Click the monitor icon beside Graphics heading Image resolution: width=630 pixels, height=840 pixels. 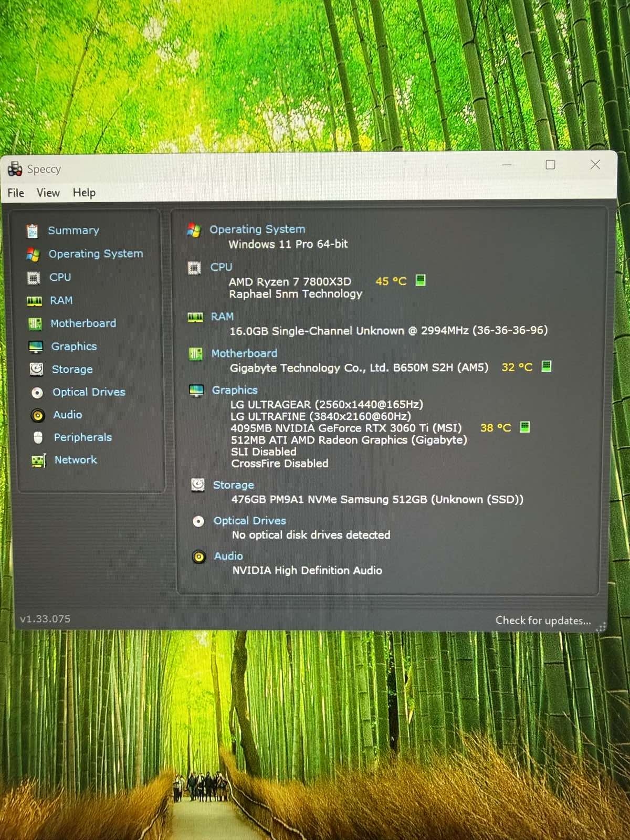tap(196, 391)
